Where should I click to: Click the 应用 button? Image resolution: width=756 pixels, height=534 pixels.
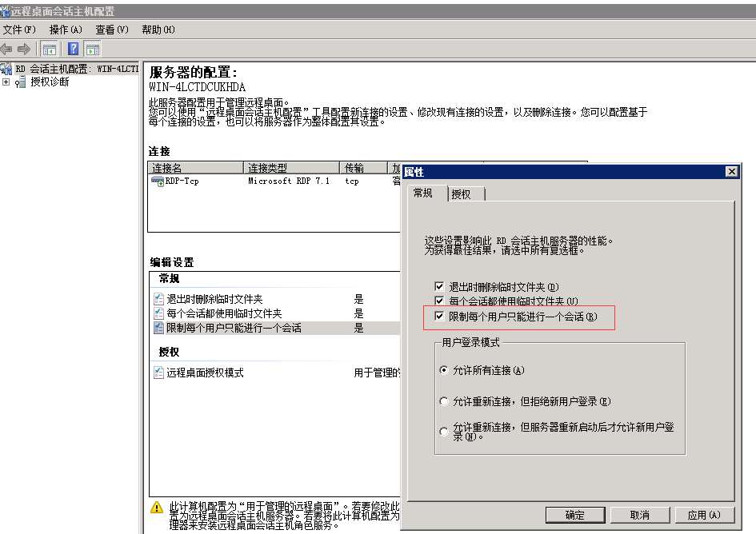705,515
